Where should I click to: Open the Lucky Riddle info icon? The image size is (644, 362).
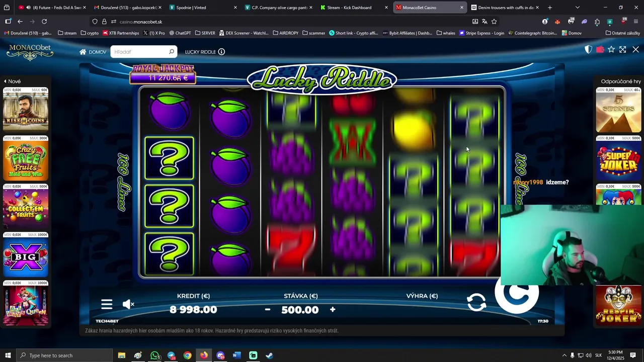point(221,52)
